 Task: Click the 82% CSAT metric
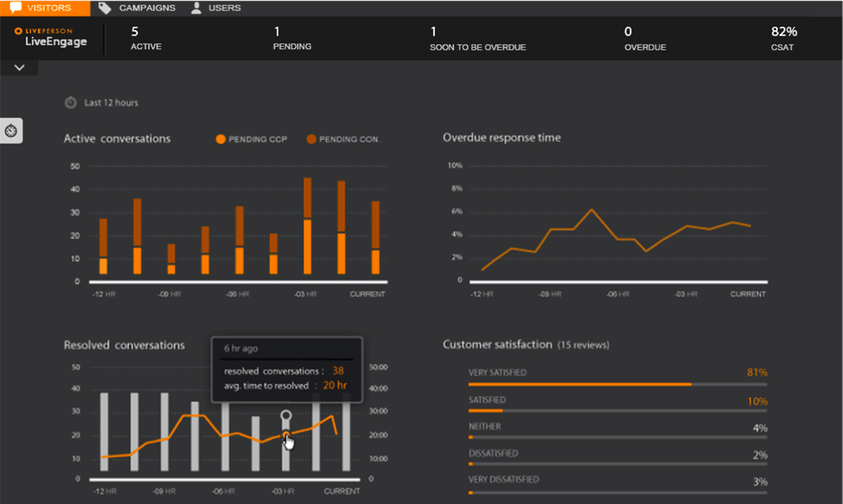783,39
